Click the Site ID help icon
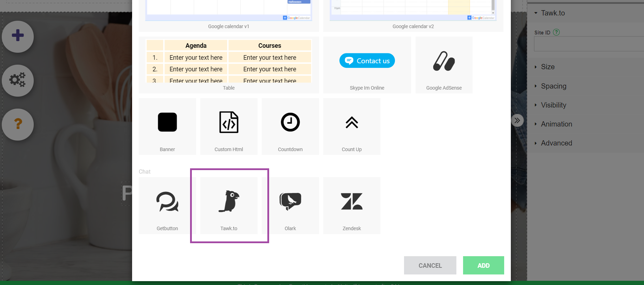Image resolution: width=644 pixels, height=285 pixels. 556,32
